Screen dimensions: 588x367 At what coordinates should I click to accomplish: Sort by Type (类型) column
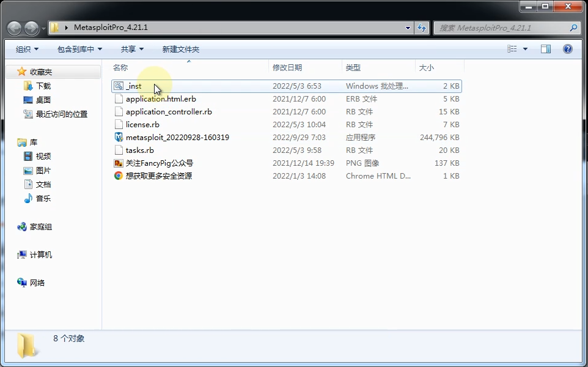(x=353, y=67)
